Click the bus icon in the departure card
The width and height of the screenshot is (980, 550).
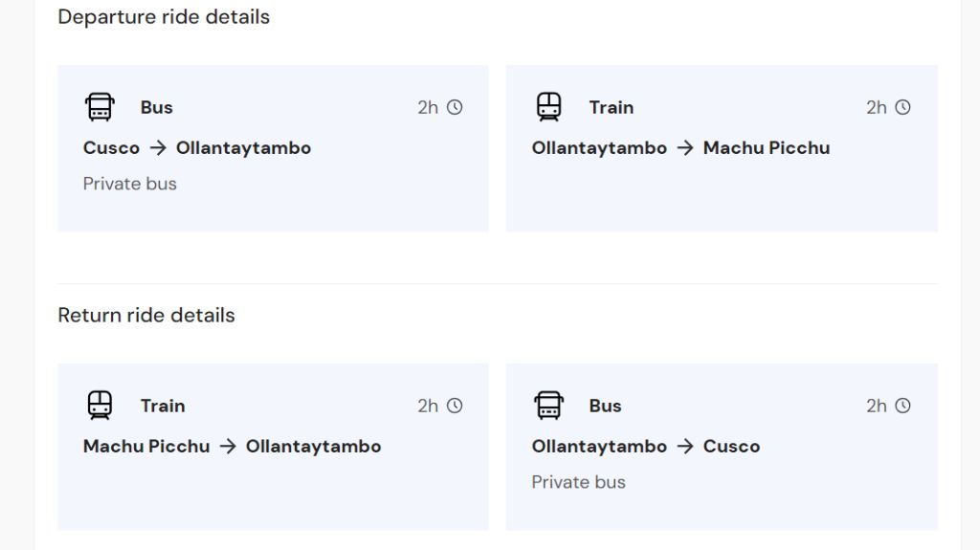point(100,107)
